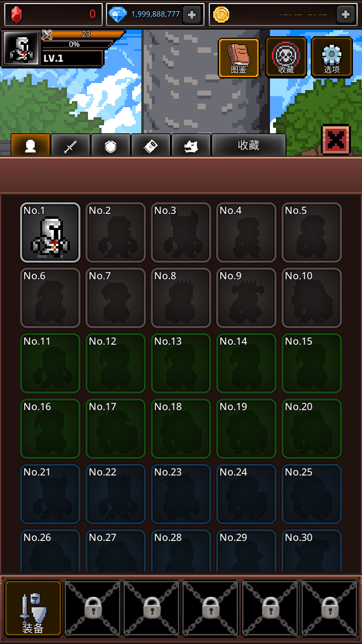
Task: Select the locked No.13 green entry
Action: [x=181, y=363]
